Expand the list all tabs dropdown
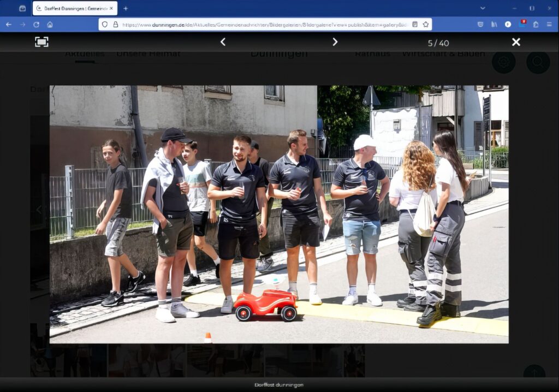The width and height of the screenshot is (559, 392). point(483,8)
